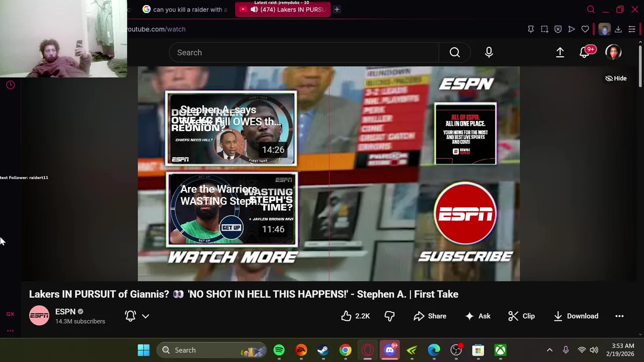Open a new browser tab
The image size is (644, 362).
[x=337, y=9]
